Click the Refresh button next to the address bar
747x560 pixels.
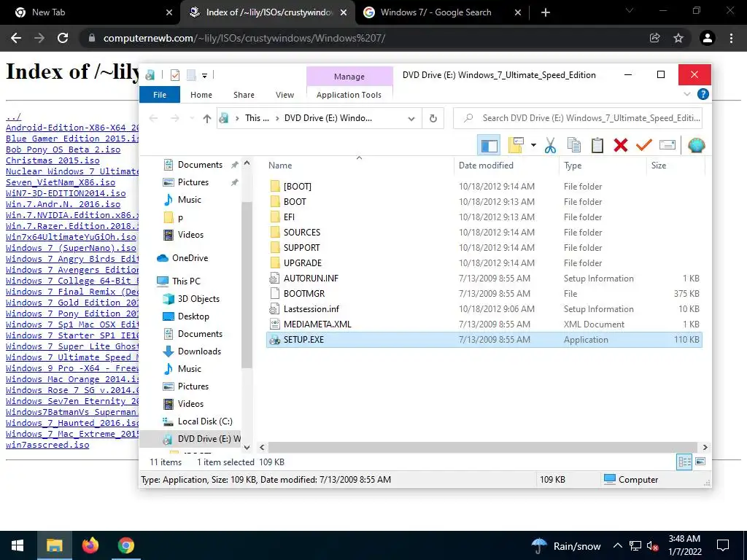pos(433,118)
